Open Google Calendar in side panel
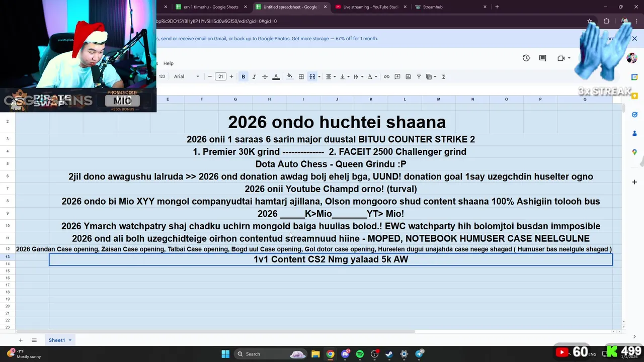 [634, 77]
